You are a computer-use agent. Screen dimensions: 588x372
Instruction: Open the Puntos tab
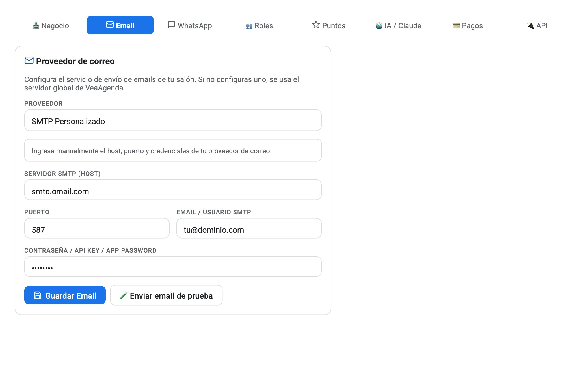(x=329, y=25)
